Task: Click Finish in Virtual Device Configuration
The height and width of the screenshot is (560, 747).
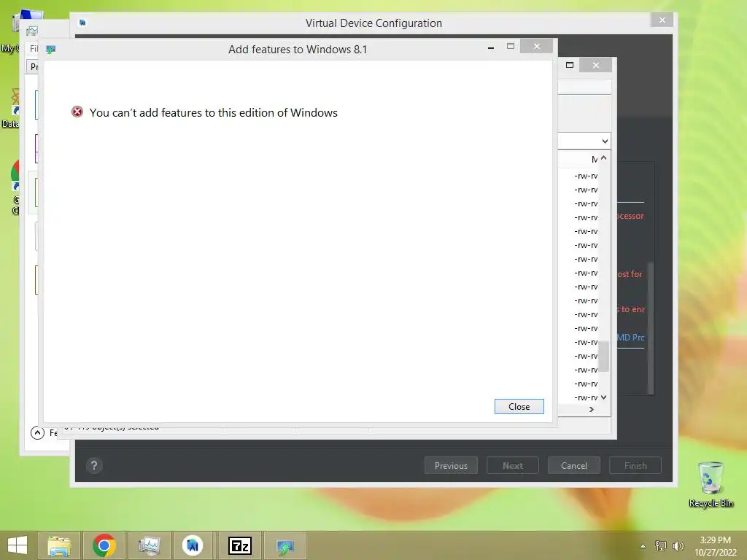Action: (635, 466)
